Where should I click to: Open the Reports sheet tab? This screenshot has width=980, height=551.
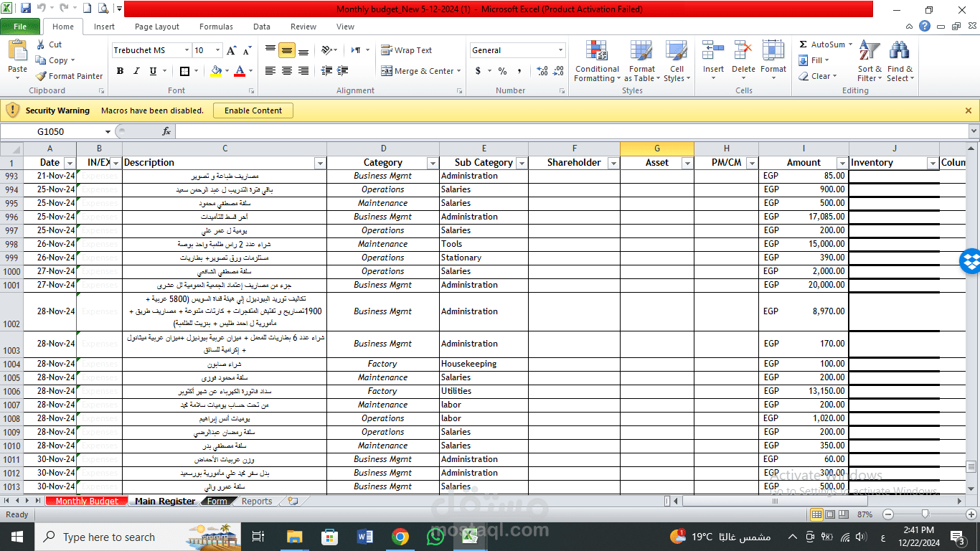point(257,501)
